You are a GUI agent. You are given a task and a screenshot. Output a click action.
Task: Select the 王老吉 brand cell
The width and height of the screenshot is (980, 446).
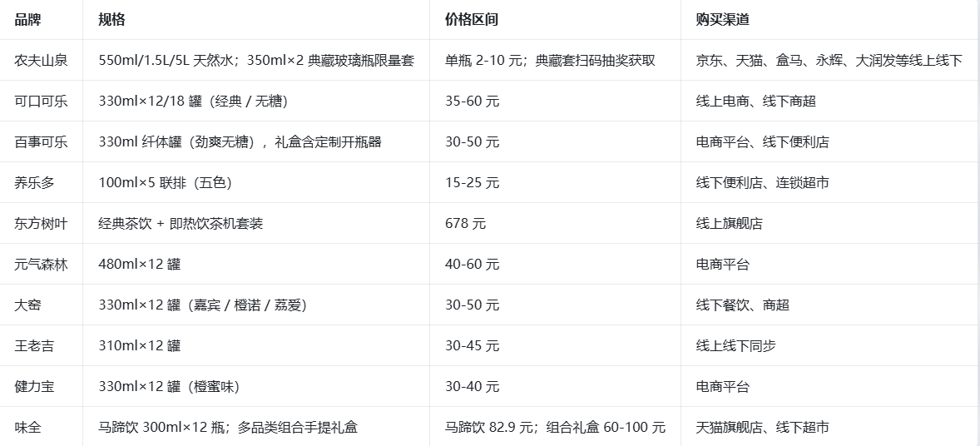[35, 345]
